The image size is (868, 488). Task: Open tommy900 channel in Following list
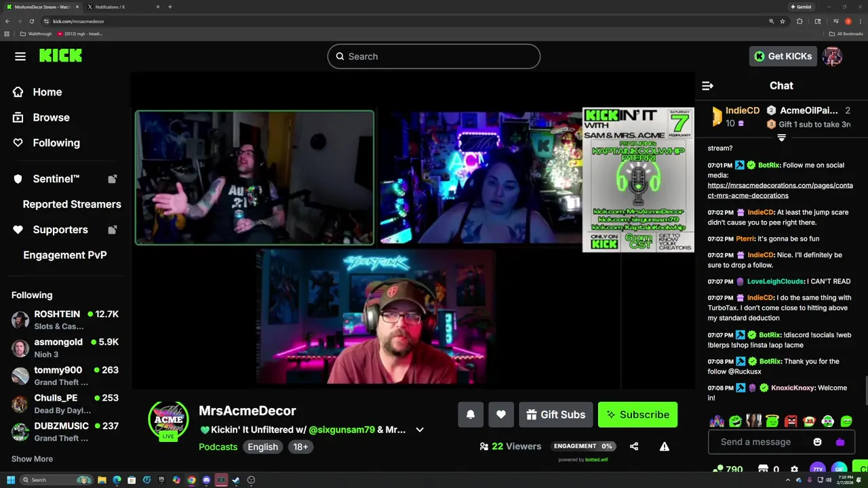[x=65, y=375]
